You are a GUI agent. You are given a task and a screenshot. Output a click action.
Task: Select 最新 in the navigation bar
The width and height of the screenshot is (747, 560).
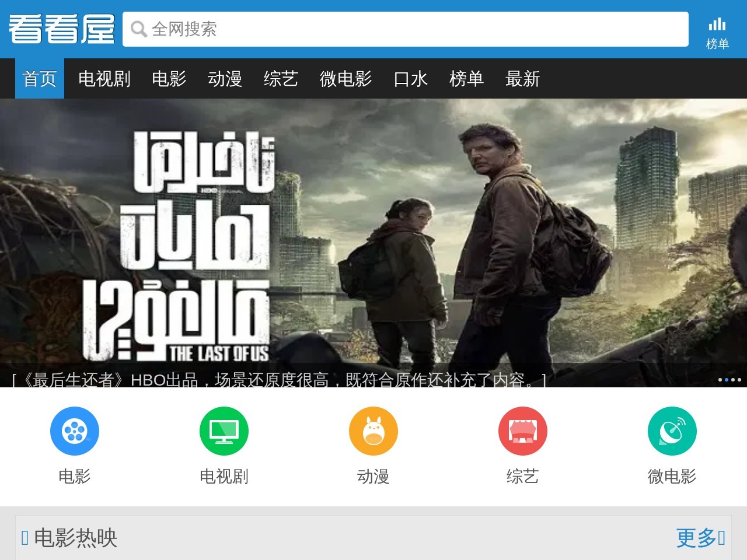[x=523, y=79]
